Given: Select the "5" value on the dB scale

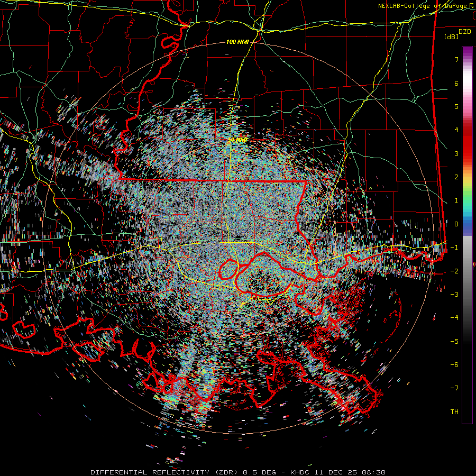Looking at the screenshot, I should point(456,106).
